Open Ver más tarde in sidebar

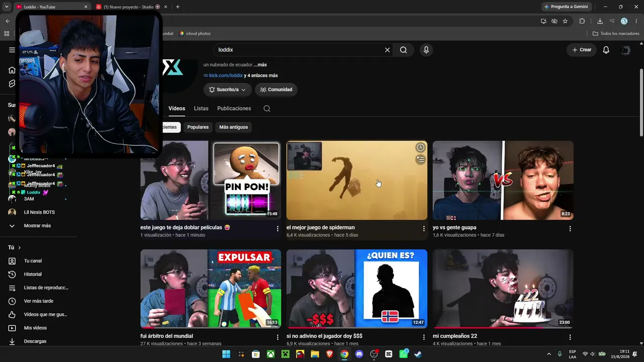click(x=38, y=301)
